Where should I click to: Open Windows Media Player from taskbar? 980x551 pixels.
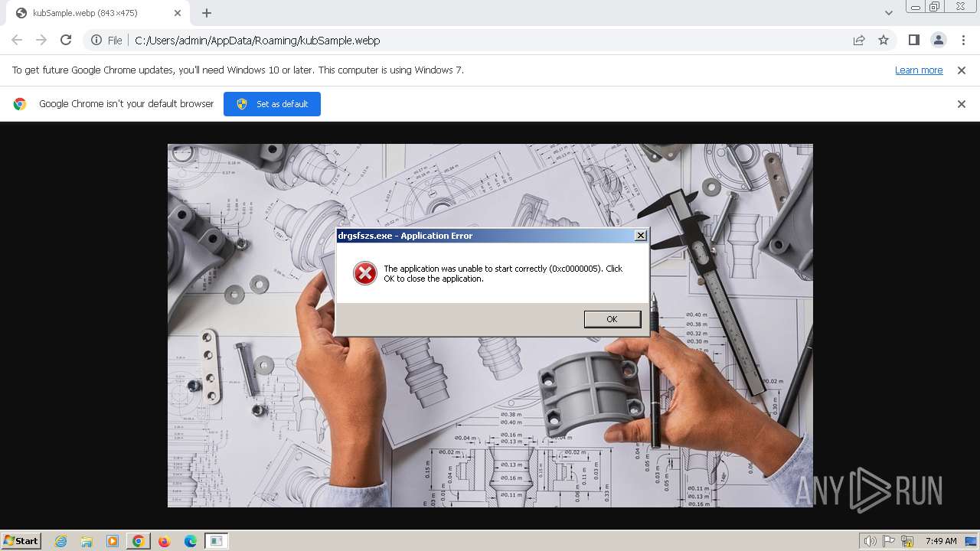coord(113,541)
